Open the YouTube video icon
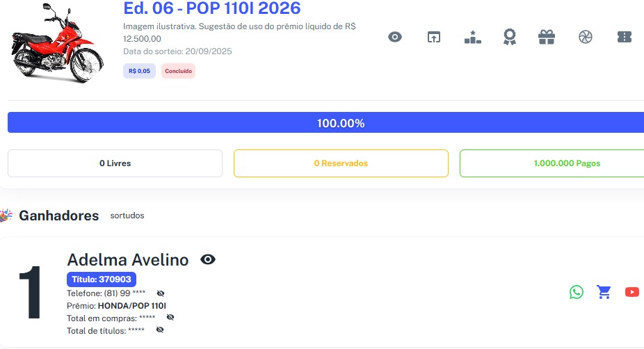The height and width of the screenshot is (349, 644). (x=631, y=292)
